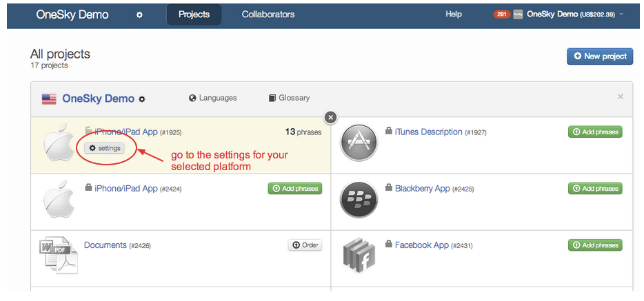Click the Apple logo of iPhone/iPad App #1925
The image size is (644, 301).
(x=59, y=143)
